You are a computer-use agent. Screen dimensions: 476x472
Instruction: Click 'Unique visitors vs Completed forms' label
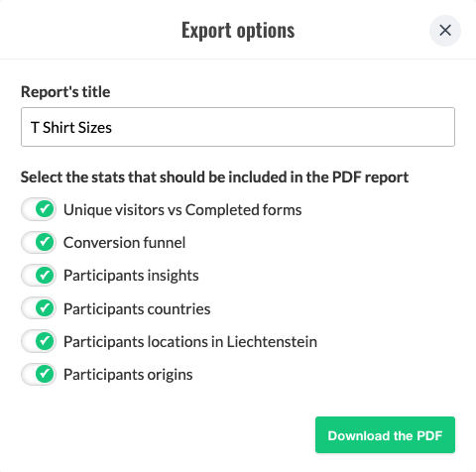(182, 210)
